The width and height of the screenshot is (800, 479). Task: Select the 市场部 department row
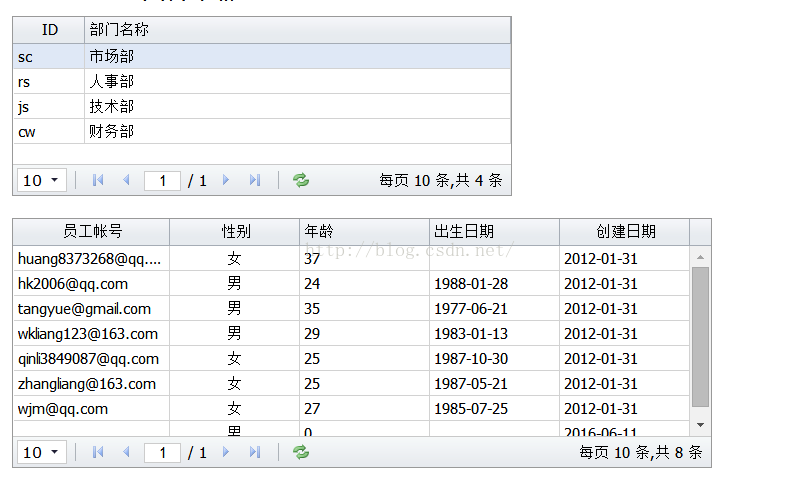coord(262,56)
